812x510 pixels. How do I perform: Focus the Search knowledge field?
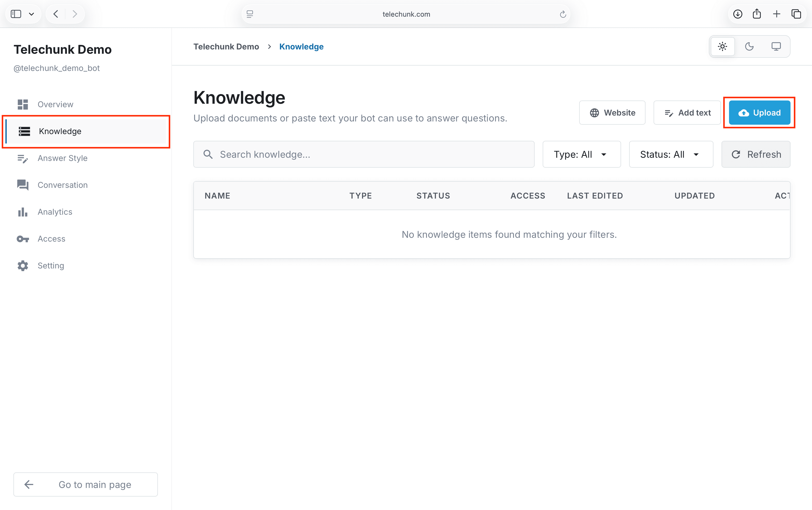[x=364, y=154]
